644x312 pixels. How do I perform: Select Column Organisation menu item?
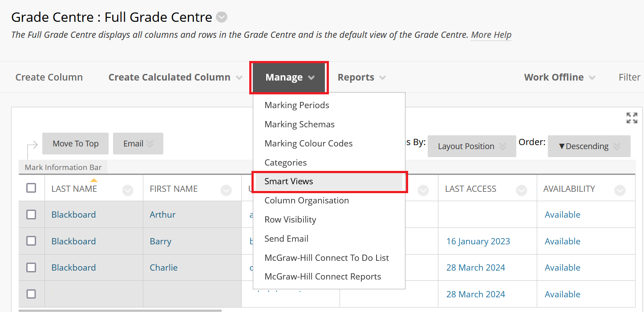[306, 200]
